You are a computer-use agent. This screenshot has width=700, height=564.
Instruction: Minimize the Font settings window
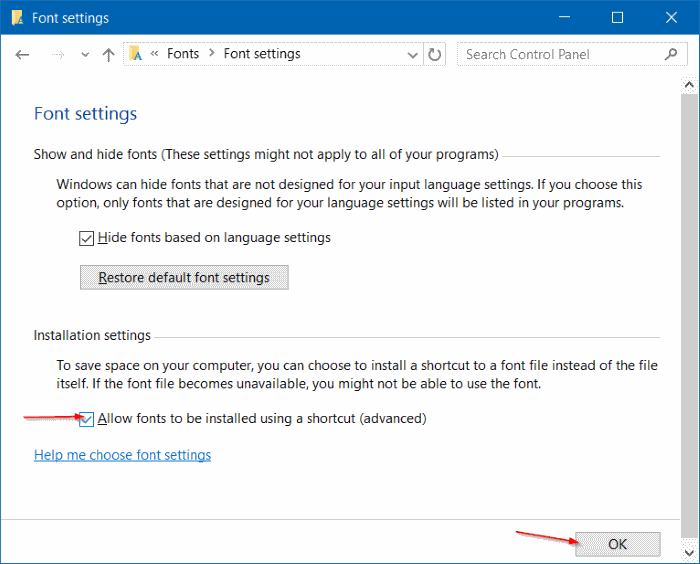[x=564, y=17]
